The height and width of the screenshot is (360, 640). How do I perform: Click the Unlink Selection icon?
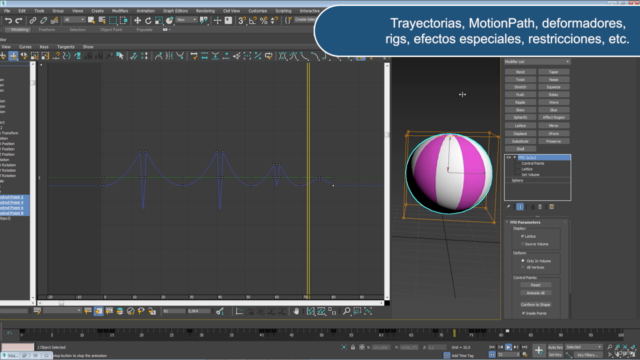(x=43, y=20)
